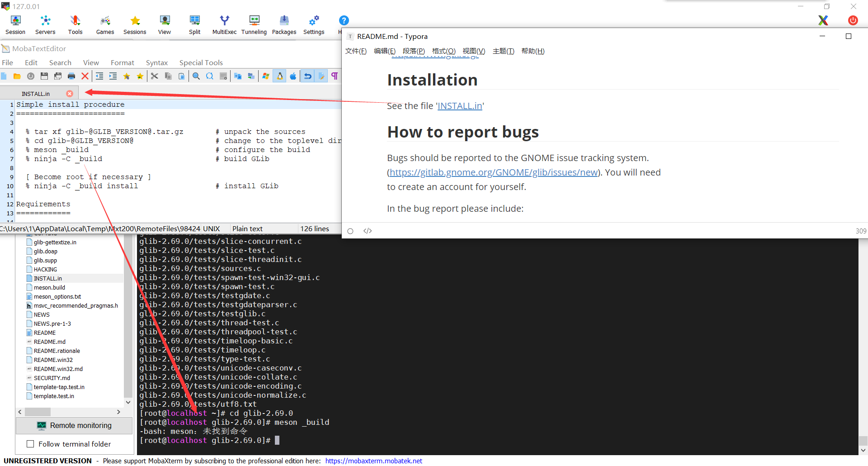
Task: Reload the file with the circular arrow icon
Action: (x=30, y=76)
